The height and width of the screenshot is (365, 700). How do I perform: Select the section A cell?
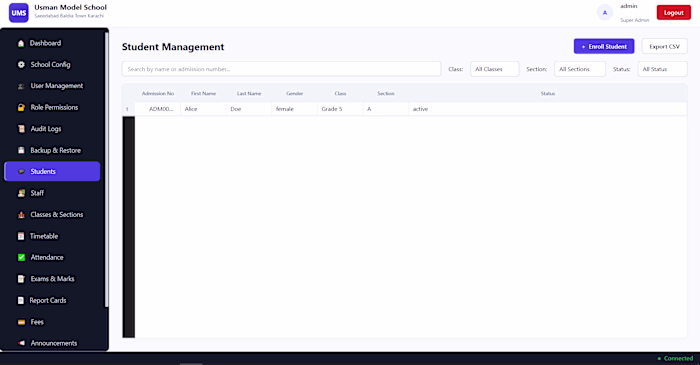coord(386,109)
